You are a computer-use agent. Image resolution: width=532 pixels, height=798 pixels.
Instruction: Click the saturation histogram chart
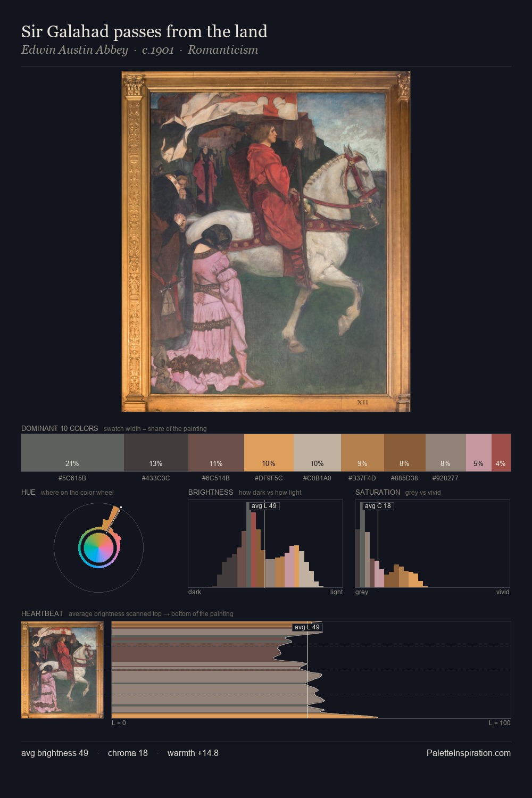coord(433,544)
